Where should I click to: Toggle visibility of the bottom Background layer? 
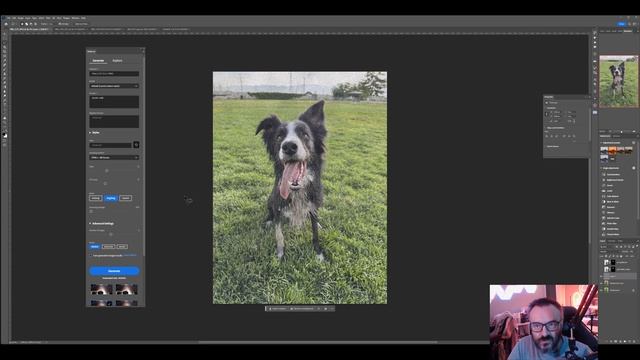pyautogui.click(x=601, y=290)
